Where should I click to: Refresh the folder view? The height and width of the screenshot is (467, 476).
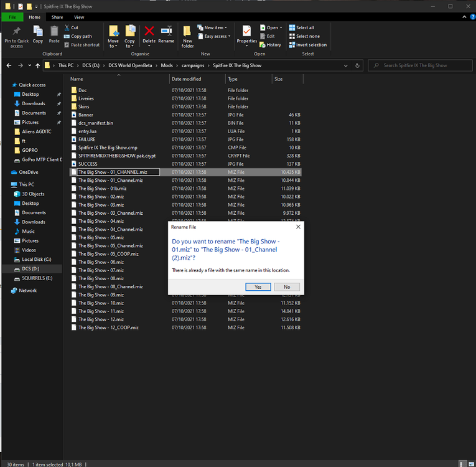coord(357,65)
